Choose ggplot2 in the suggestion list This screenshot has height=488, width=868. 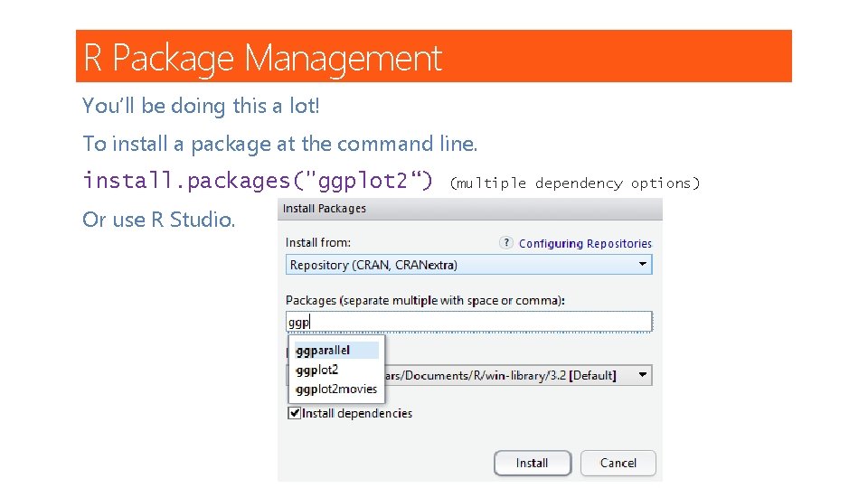[318, 370]
